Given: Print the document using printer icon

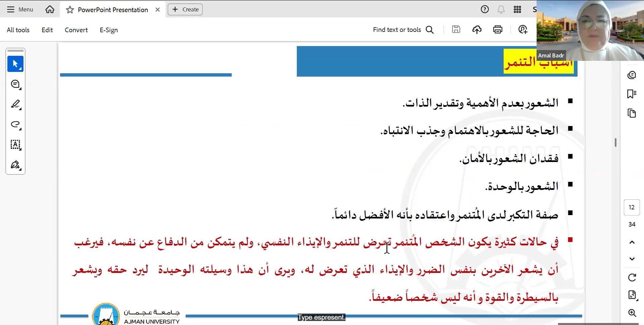Looking at the screenshot, I should click(498, 30).
